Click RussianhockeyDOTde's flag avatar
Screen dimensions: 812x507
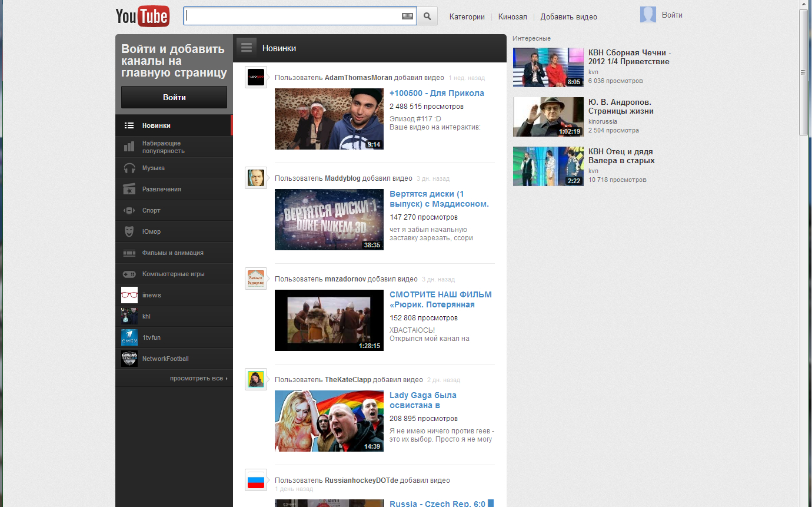pos(256,480)
